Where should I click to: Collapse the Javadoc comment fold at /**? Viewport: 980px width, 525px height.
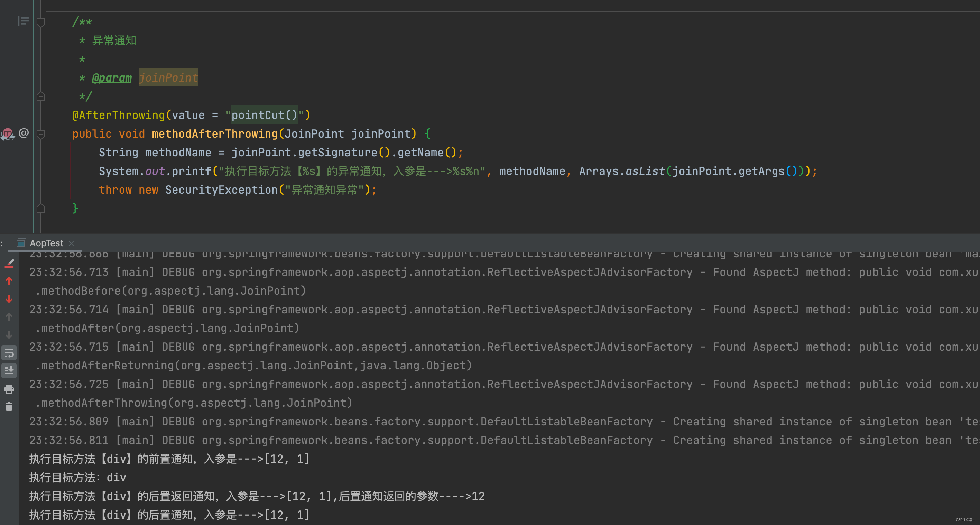tap(41, 22)
